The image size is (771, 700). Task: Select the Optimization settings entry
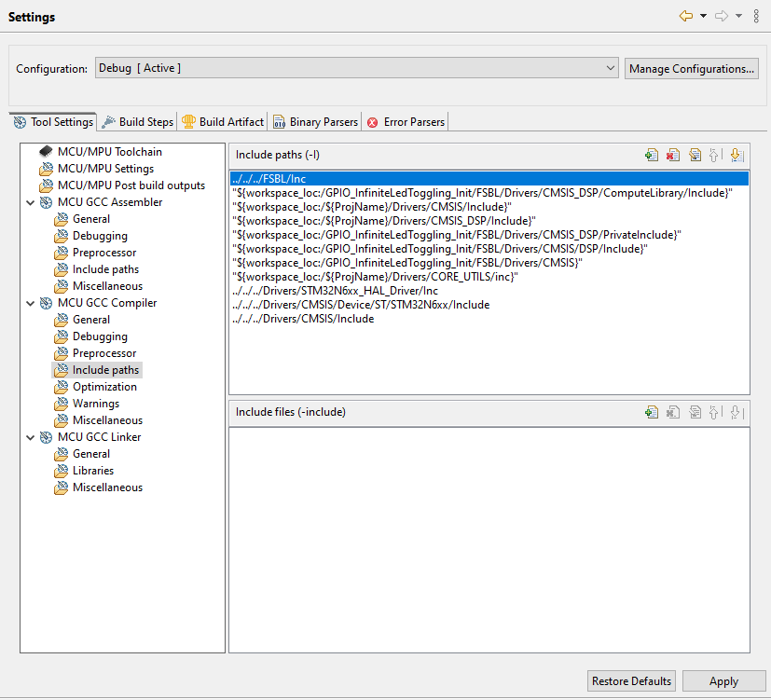coord(105,386)
